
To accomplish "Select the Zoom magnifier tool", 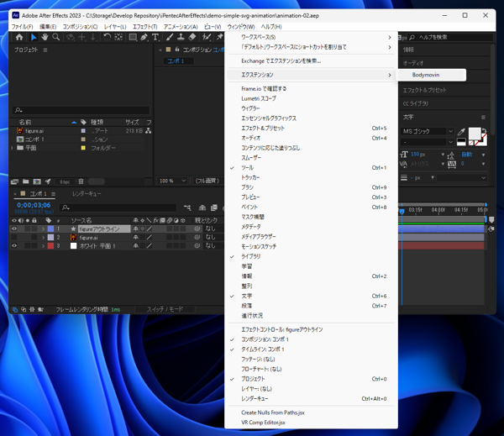I will tap(56, 37).
